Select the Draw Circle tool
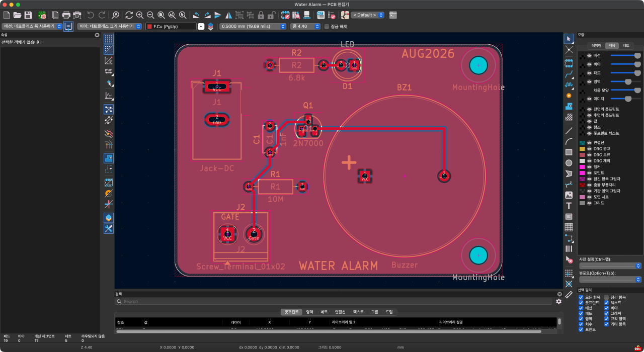The image size is (644, 352). tap(569, 163)
